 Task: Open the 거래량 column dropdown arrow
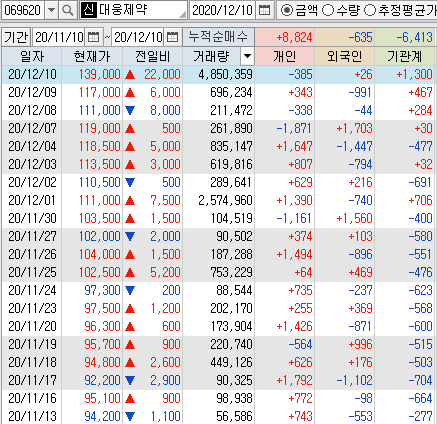point(247,56)
